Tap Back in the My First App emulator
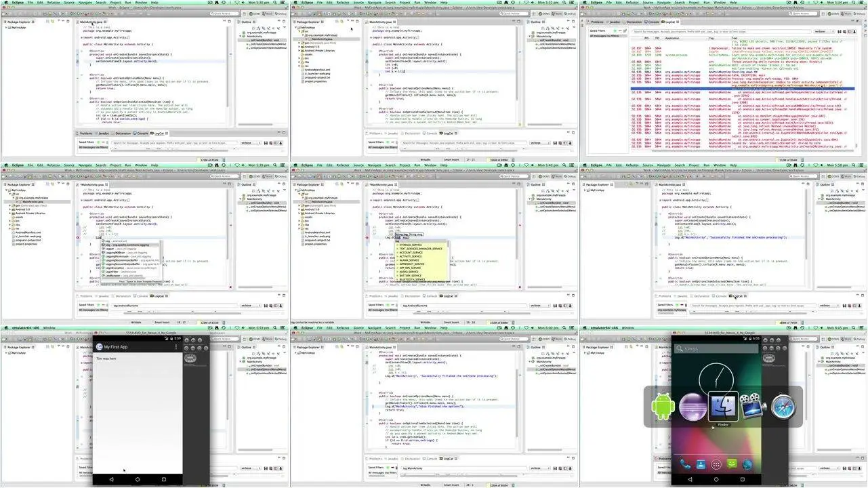 (111, 479)
